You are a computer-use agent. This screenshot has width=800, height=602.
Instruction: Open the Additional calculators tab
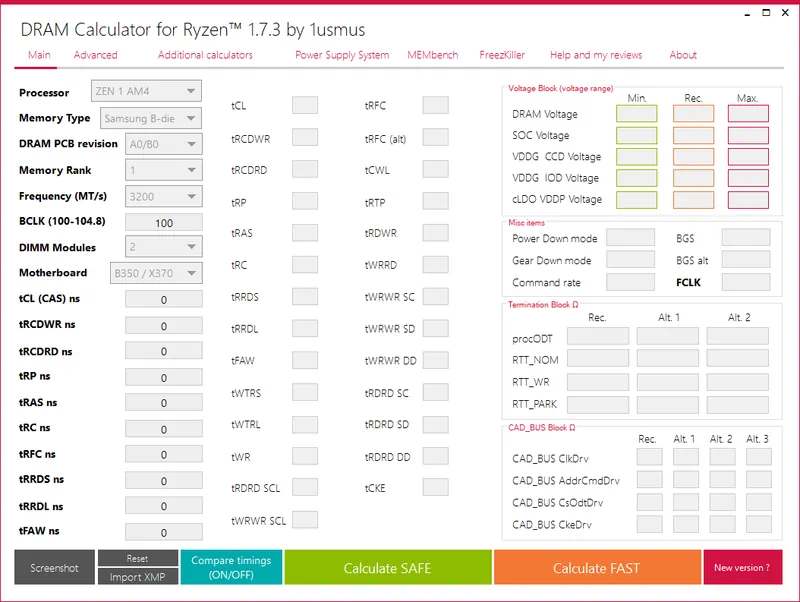205,55
